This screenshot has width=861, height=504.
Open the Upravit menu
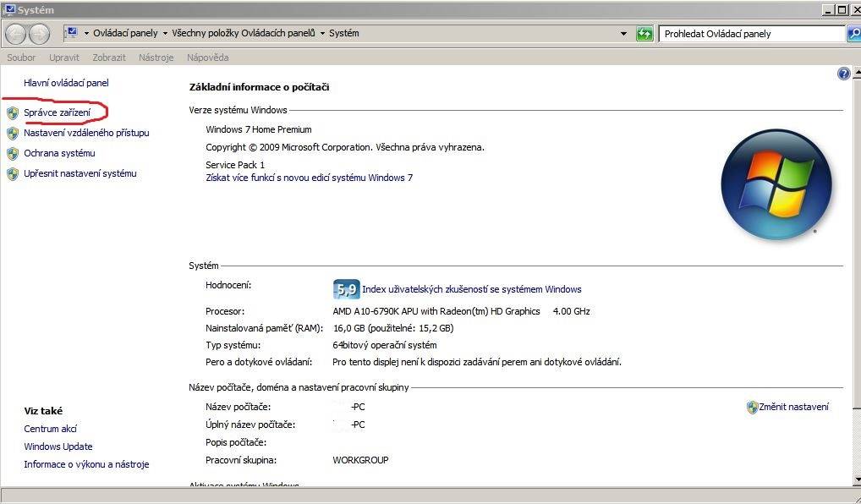[x=64, y=58]
